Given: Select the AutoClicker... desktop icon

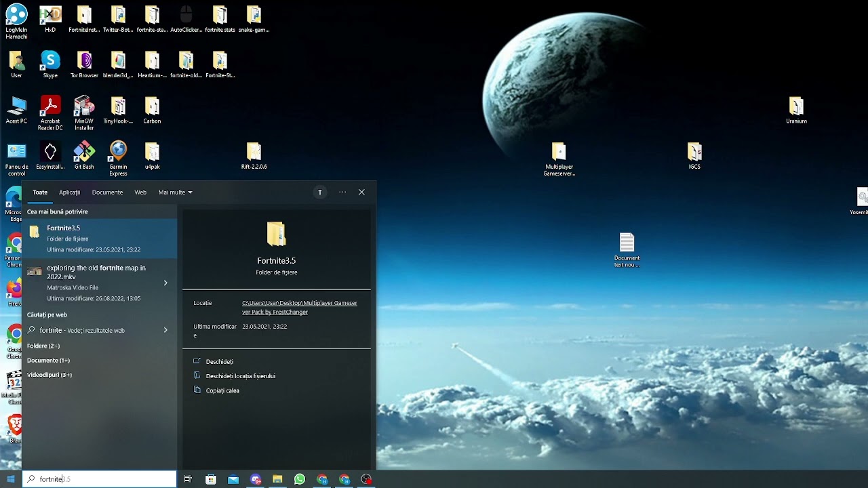Looking at the screenshot, I should pos(186,19).
